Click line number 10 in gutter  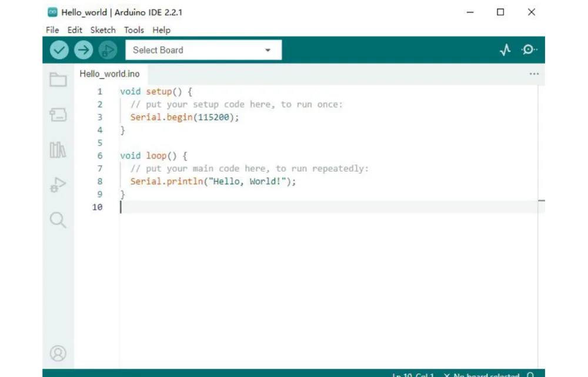tap(98, 207)
